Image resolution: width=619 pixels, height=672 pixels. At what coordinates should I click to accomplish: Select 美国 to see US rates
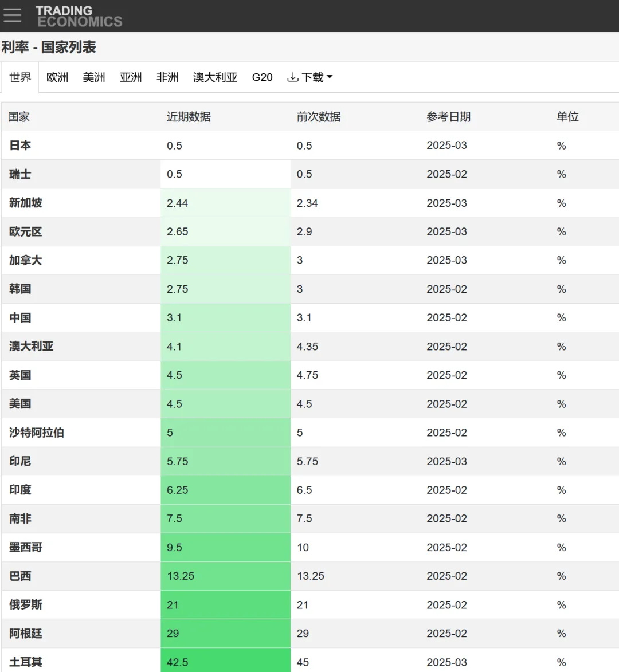tap(20, 404)
